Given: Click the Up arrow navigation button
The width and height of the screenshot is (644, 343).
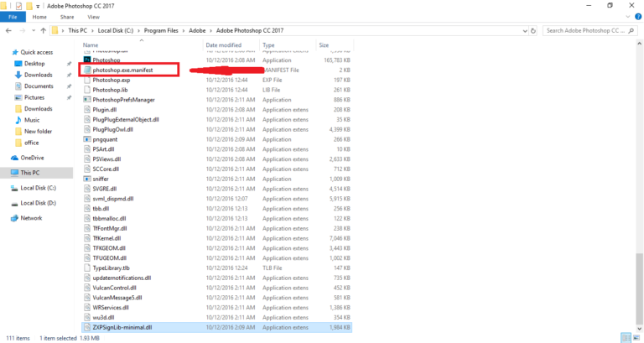Looking at the screenshot, I should 42,31.
